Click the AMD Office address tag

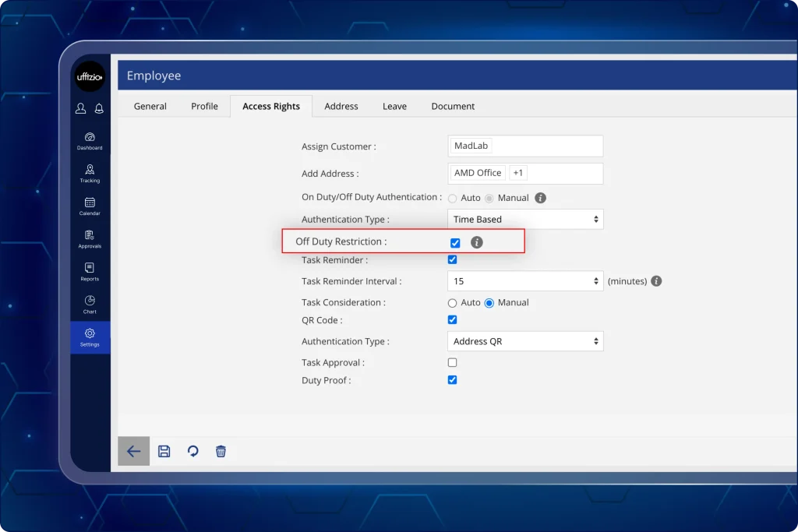[478, 173]
